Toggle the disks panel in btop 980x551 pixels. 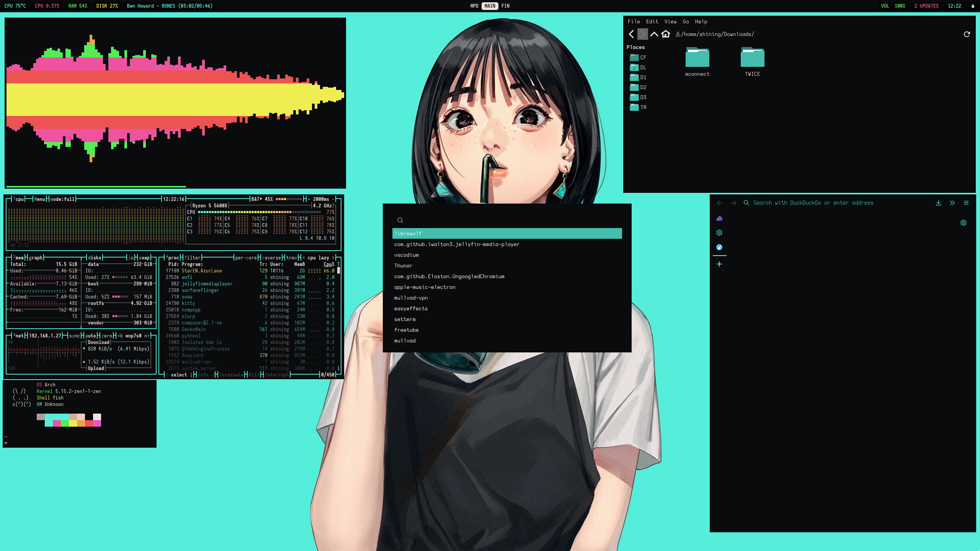pyautogui.click(x=95, y=258)
